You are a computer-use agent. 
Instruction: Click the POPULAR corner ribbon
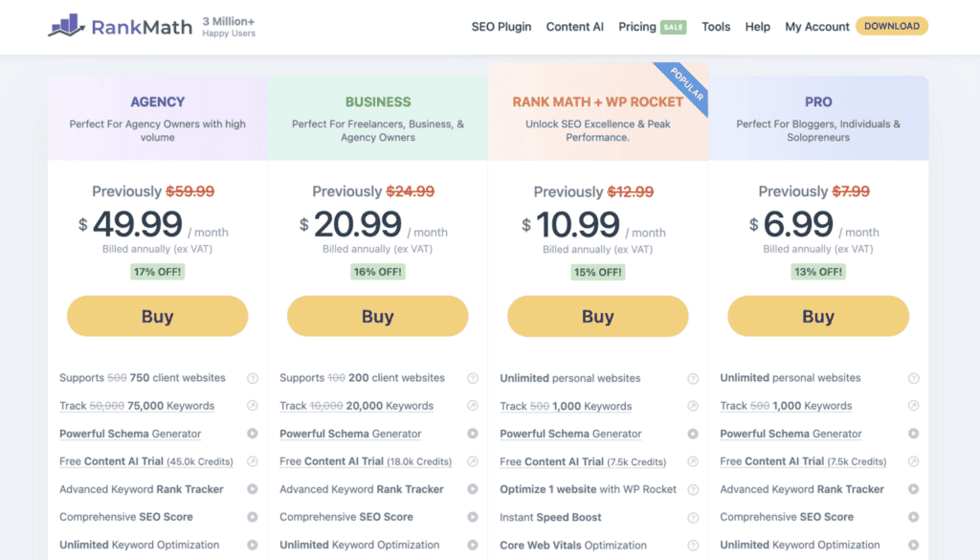(x=687, y=83)
